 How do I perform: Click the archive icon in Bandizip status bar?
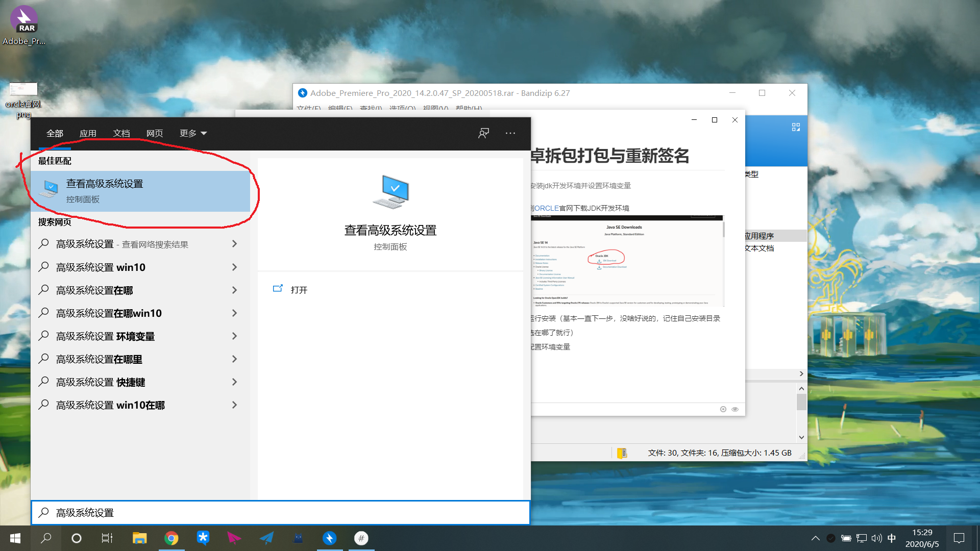click(x=622, y=453)
